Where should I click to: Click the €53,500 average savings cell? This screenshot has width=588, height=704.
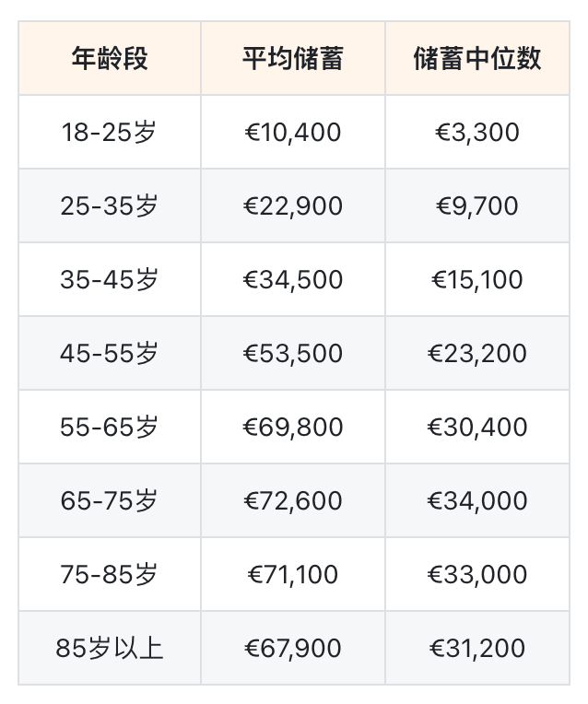tap(293, 354)
